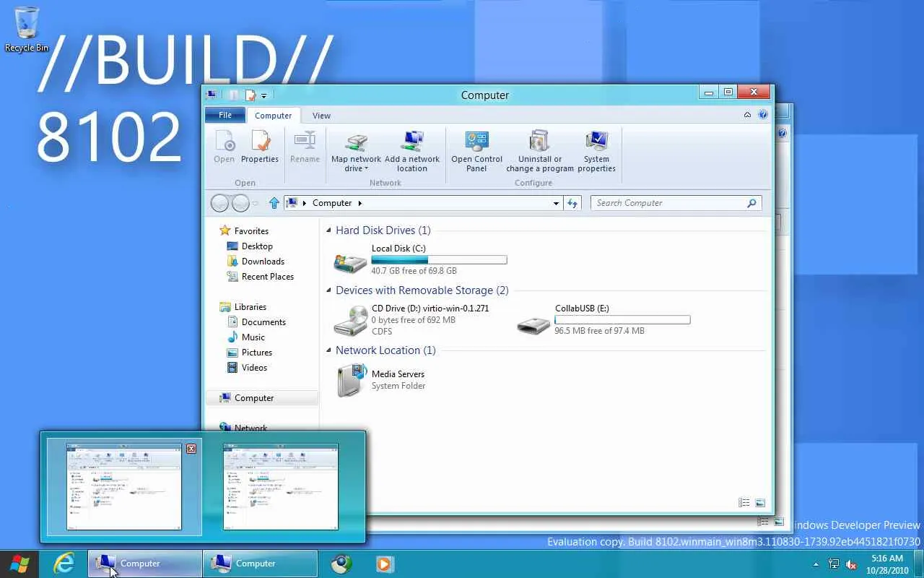Click the Local Disk (C:) usage bar

(439, 259)
